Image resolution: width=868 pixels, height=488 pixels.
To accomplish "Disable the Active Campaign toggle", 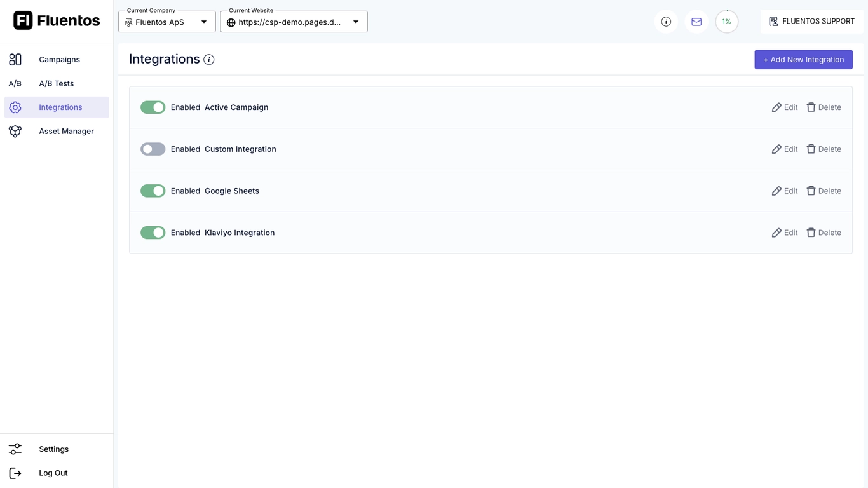I will [x=153, y=107].
